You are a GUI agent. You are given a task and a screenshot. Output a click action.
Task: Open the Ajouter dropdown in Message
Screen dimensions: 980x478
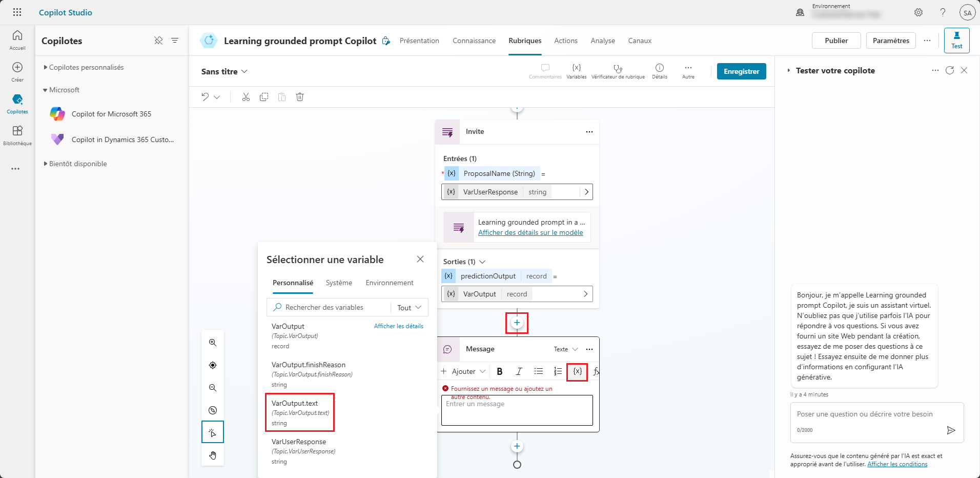(x=463, y=371)
